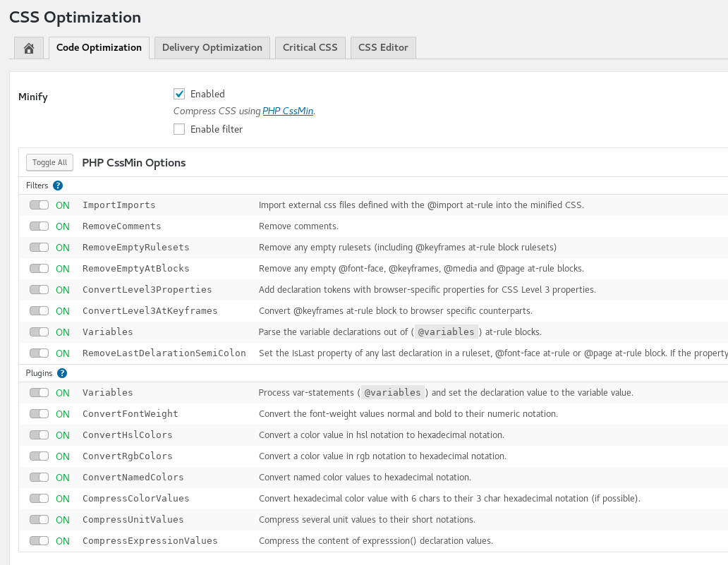The height and width of the screenshot is (565, 728).
Task: Switch to the Delivery Optimization tab
Action: pyautogui.click(x=212, y=47)
